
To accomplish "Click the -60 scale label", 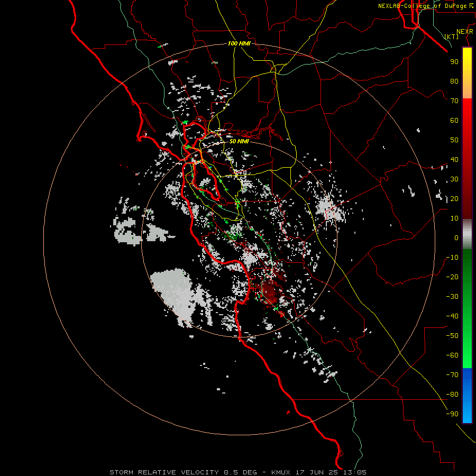I will (452, 355).
